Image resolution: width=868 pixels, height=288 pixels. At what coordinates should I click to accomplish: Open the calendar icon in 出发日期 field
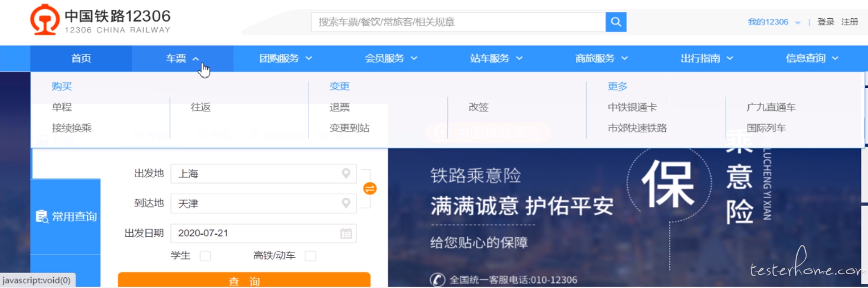click(346, 233)
